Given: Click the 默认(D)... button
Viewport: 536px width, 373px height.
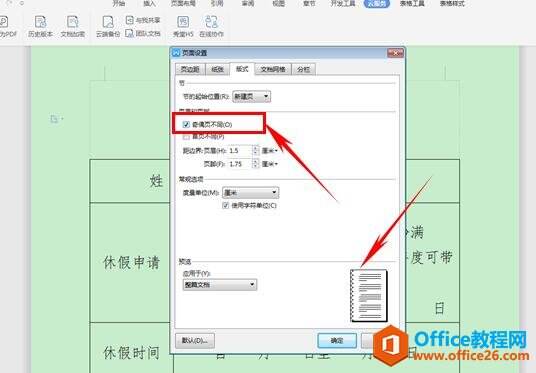Looking at the screenshot, I should point(195,341).
